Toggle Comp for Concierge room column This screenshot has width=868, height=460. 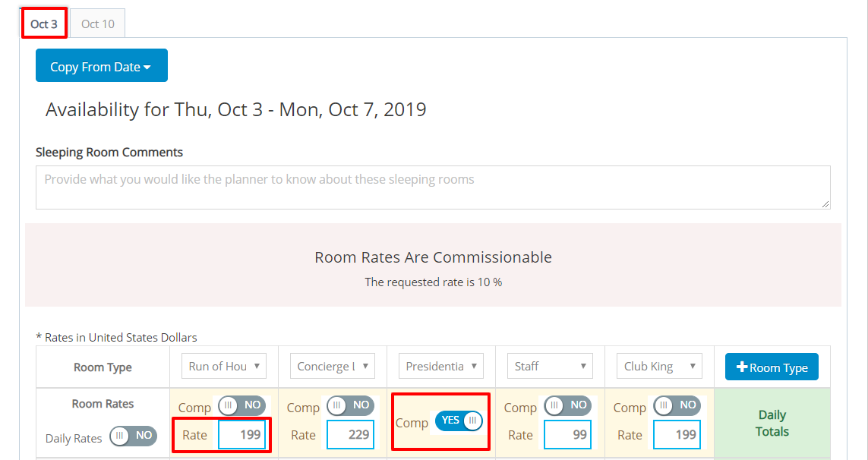351,406
